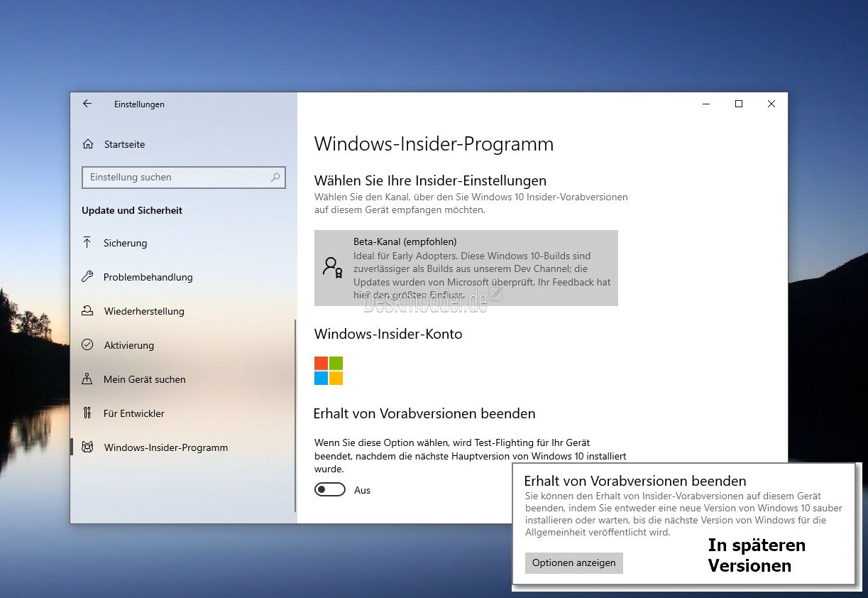Click the Optionen anzeigen button
The height and width of the screenshot is (598, 868).
(x=574, y=562)
